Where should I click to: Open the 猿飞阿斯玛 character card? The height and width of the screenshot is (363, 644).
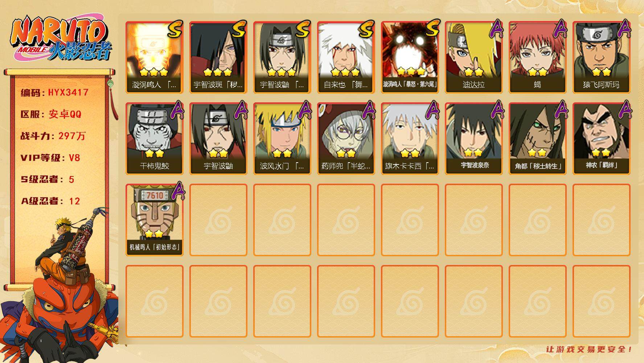601,57
